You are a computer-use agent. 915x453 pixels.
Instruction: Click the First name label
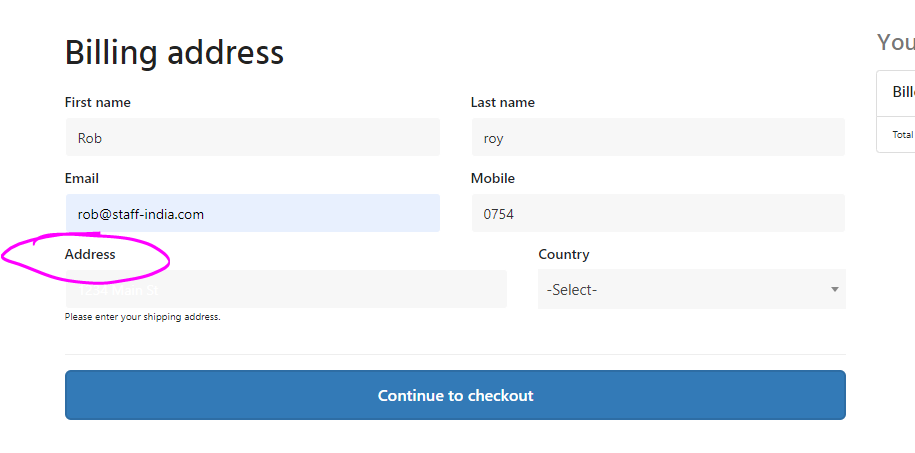(x=98, y=102)
